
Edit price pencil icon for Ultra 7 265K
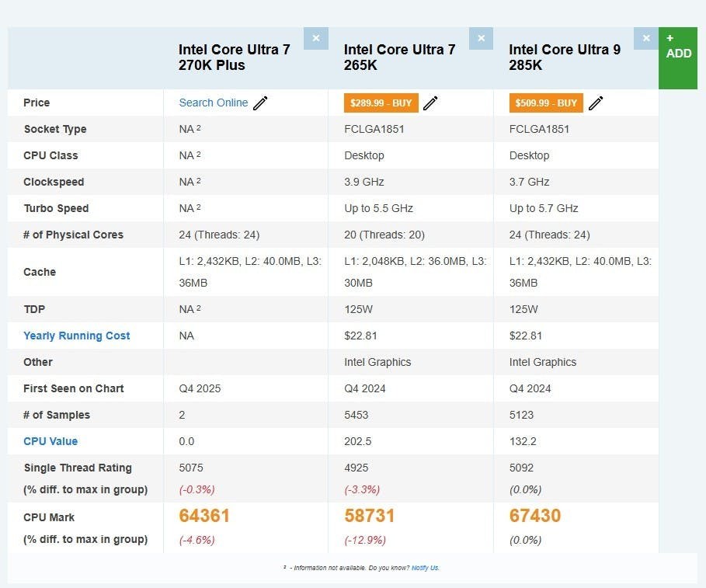tap(430, 103)
